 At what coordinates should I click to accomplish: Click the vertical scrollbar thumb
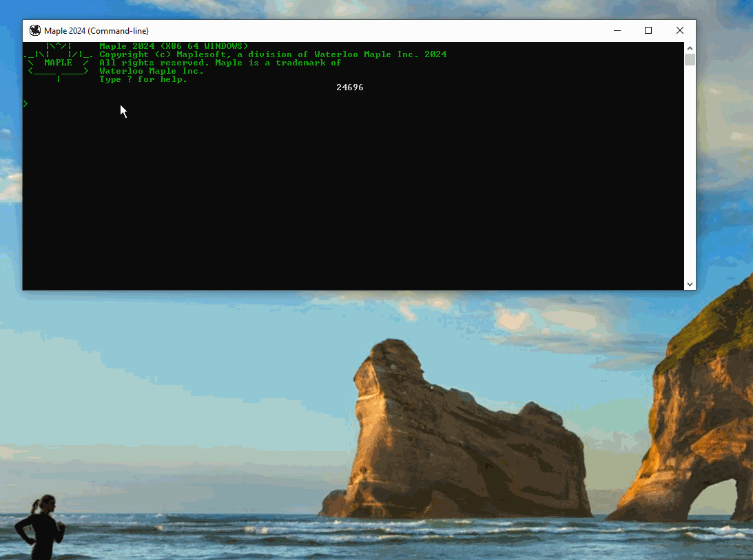click(690, 59)
